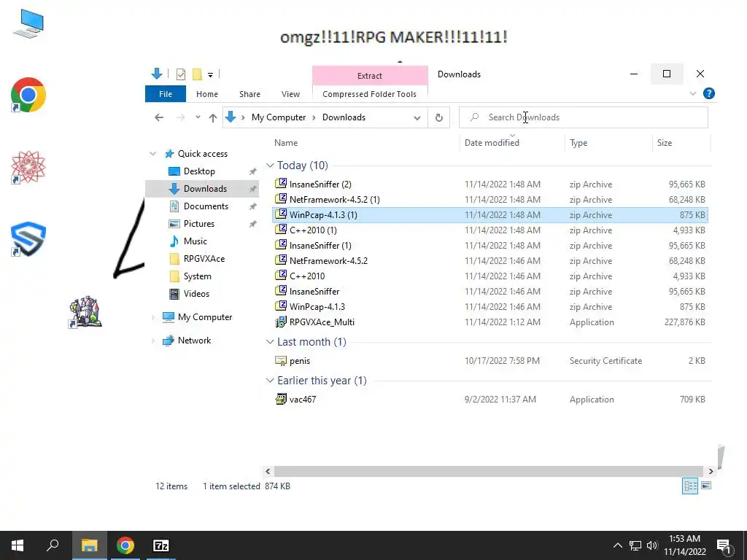Screen dimensions: 747x560
Task: Click the horizontal scrollbar track
Action: tap(489, 472)
